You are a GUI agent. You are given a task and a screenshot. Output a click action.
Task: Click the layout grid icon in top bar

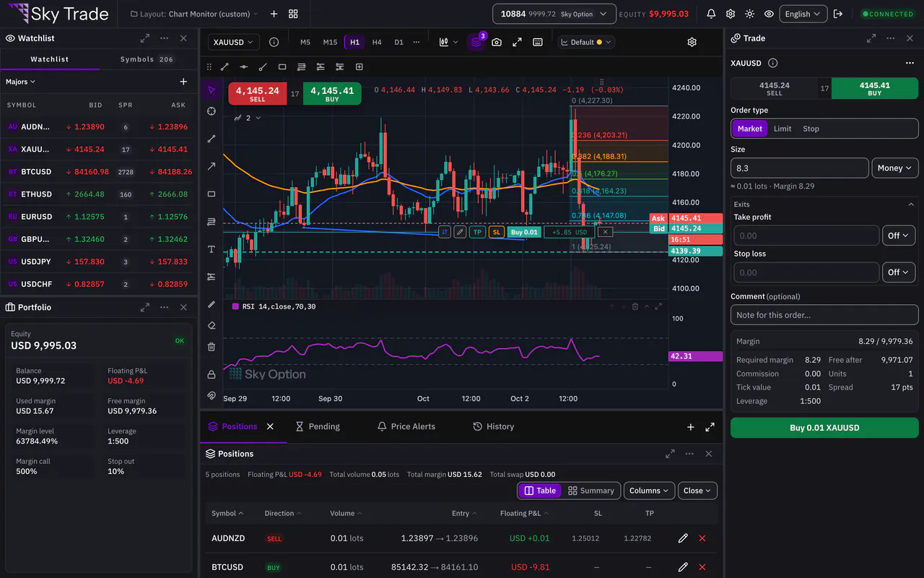293,14
